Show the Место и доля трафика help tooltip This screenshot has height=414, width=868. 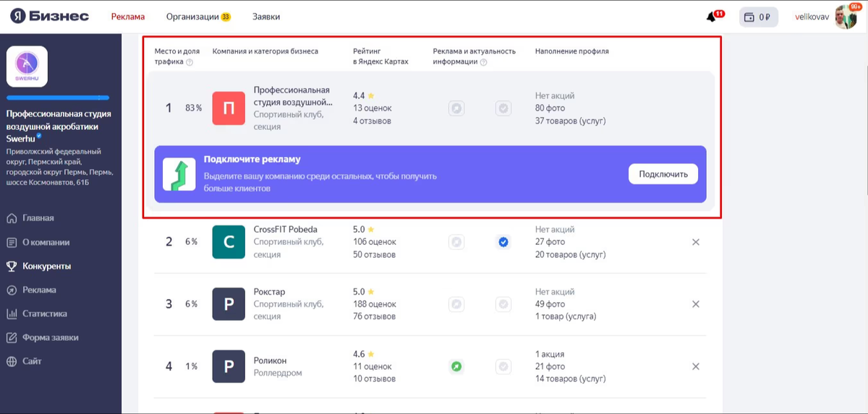pyautogui.click(x=190, y=62)
